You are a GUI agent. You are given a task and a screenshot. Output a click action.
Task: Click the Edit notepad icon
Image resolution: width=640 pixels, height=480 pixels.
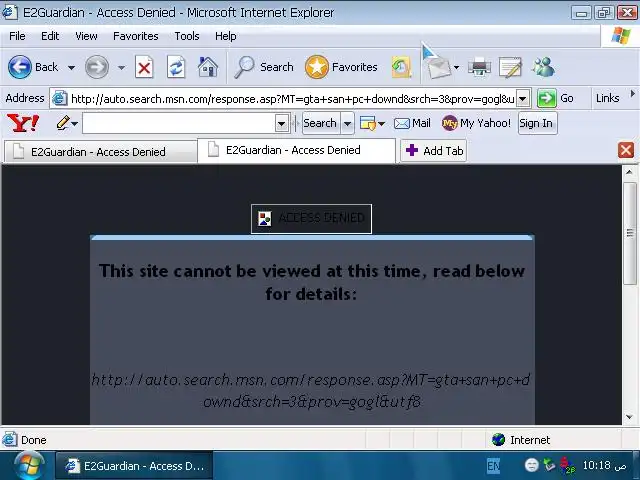(x=510, y=67)
